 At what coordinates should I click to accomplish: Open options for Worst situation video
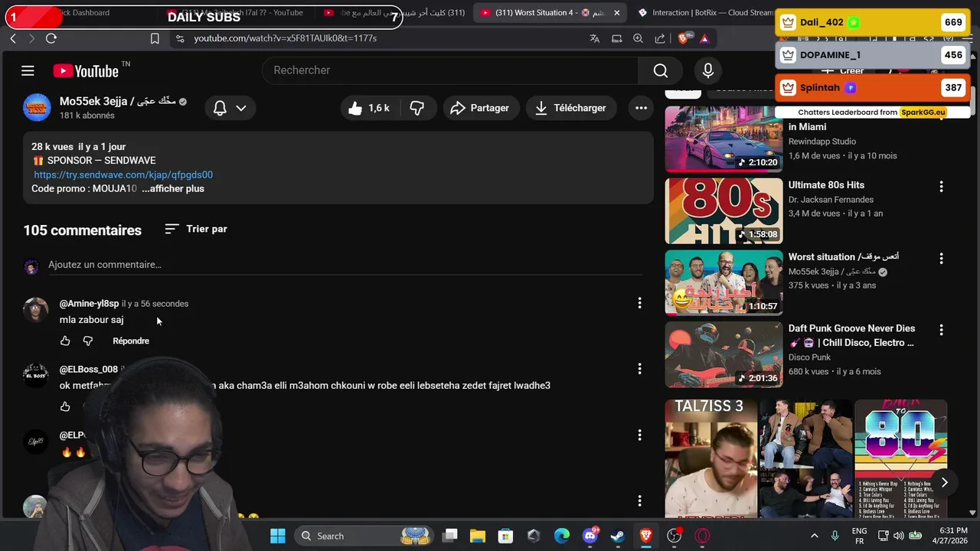[x=941, y=259]
